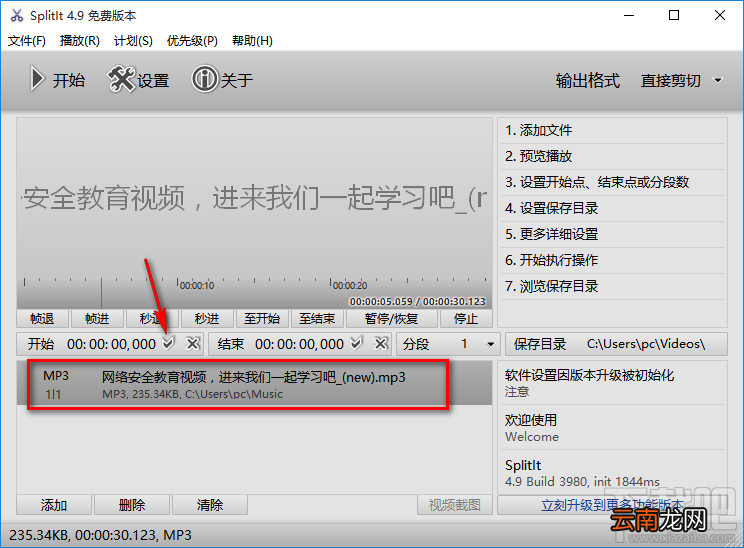
Task: Select step 7. 浏览保存目录
Action: click(x=612, y=286)
